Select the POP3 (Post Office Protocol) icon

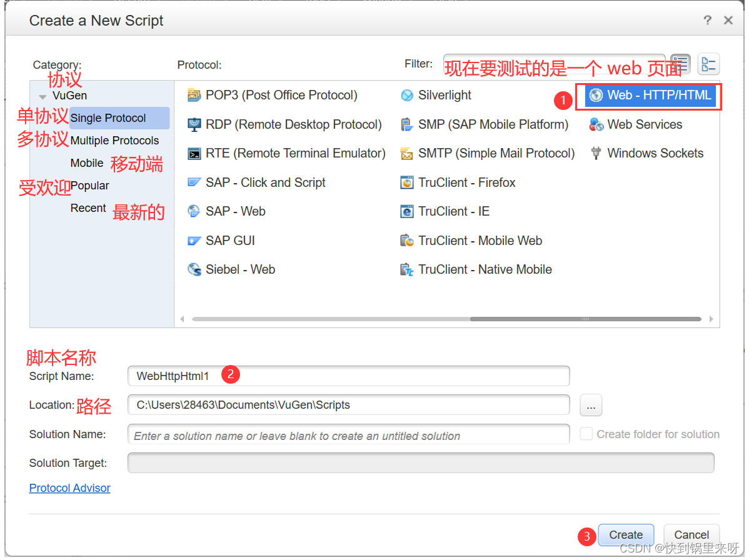coord(194,96)
